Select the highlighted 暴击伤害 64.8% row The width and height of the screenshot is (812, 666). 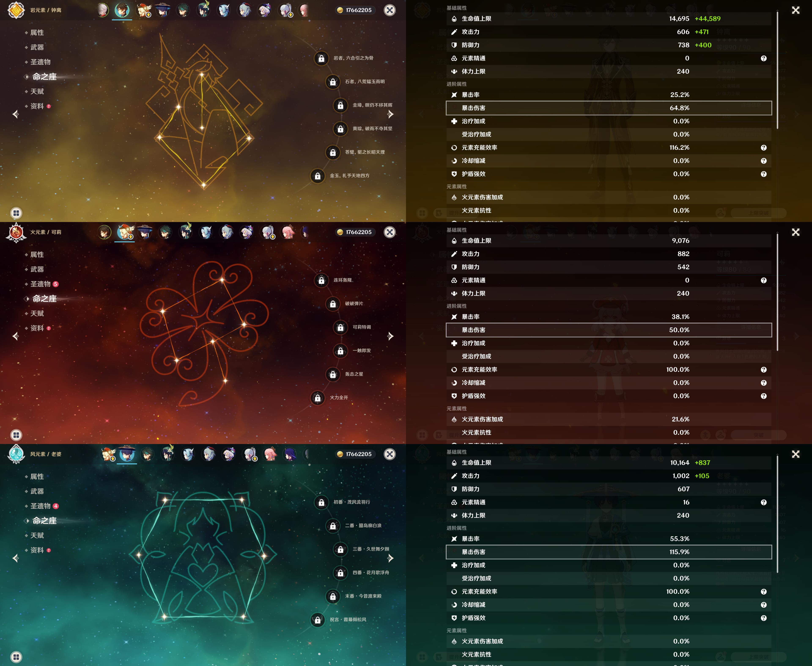point(609,108)
